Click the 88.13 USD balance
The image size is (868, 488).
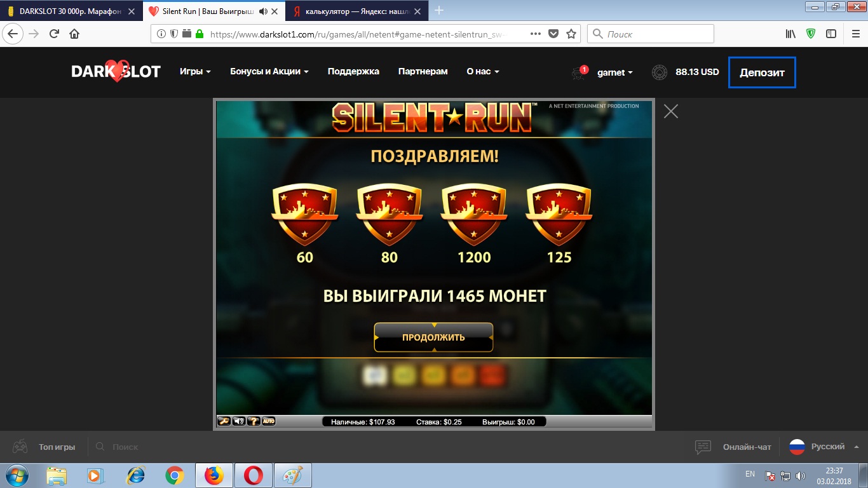(x=697, y=72)
